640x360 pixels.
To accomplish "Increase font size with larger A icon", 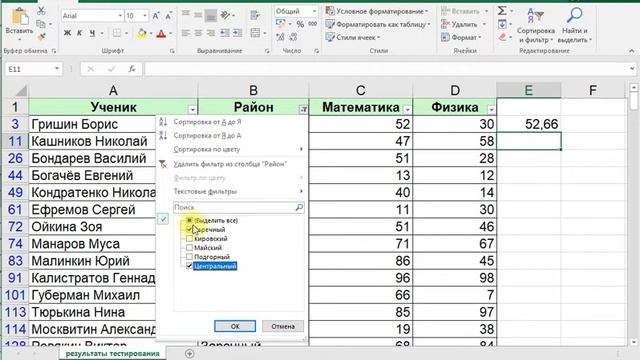I will pyautogui.click(x=156, y=16).
